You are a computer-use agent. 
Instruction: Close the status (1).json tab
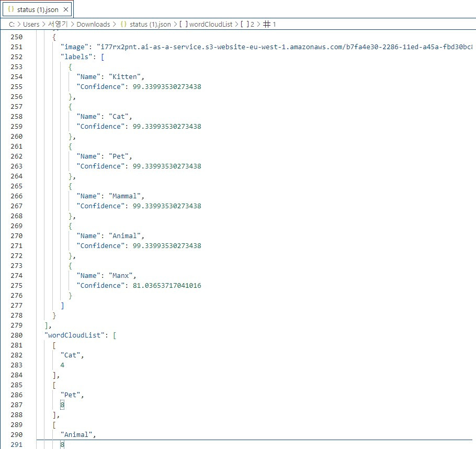point(66,9)
